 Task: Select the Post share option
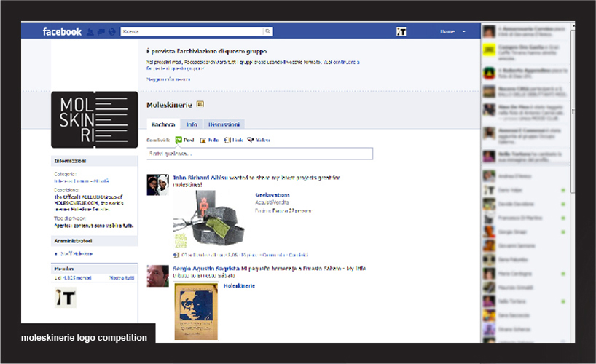(x=185, y=139)
